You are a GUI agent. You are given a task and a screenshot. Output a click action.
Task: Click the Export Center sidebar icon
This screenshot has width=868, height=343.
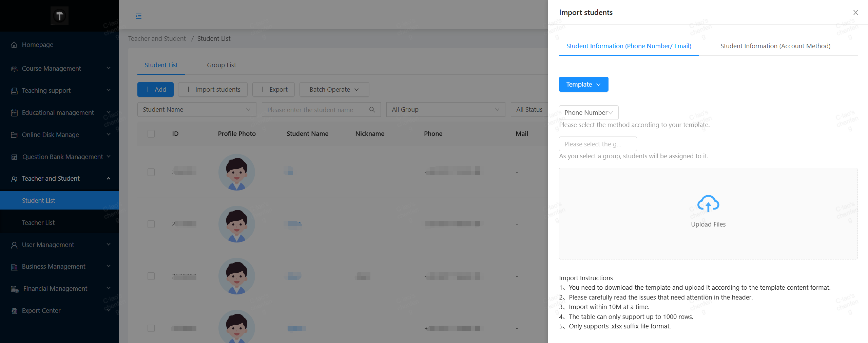[x=14, y=311]
